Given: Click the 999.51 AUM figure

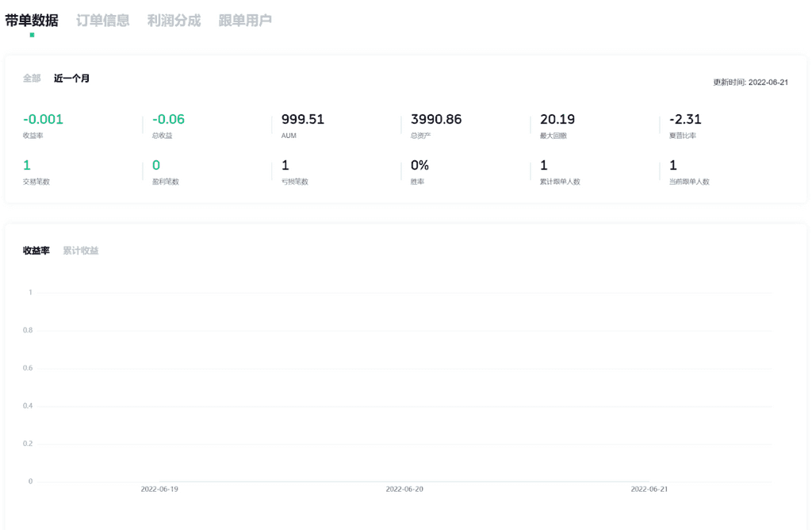Looking at the screenshot, I should (303, 120).
